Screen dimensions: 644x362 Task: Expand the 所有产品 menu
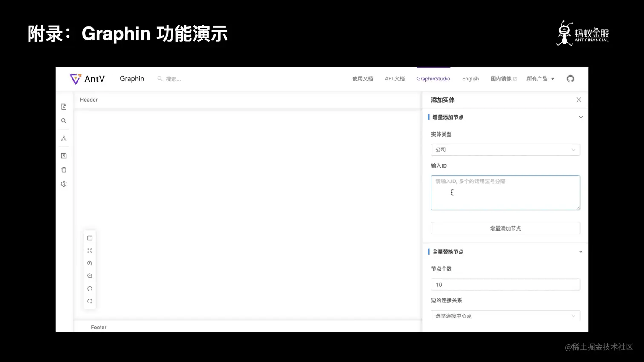click(x=540, y=78)
